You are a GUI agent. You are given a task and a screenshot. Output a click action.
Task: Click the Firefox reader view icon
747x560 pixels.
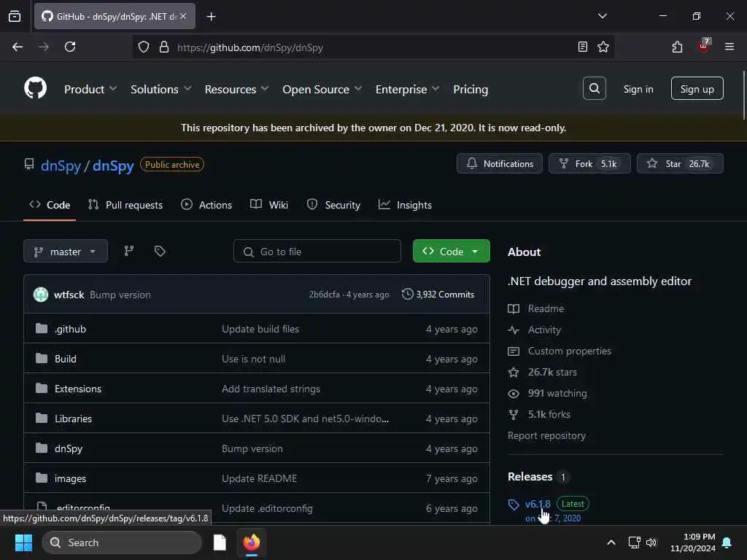[582, 47]
